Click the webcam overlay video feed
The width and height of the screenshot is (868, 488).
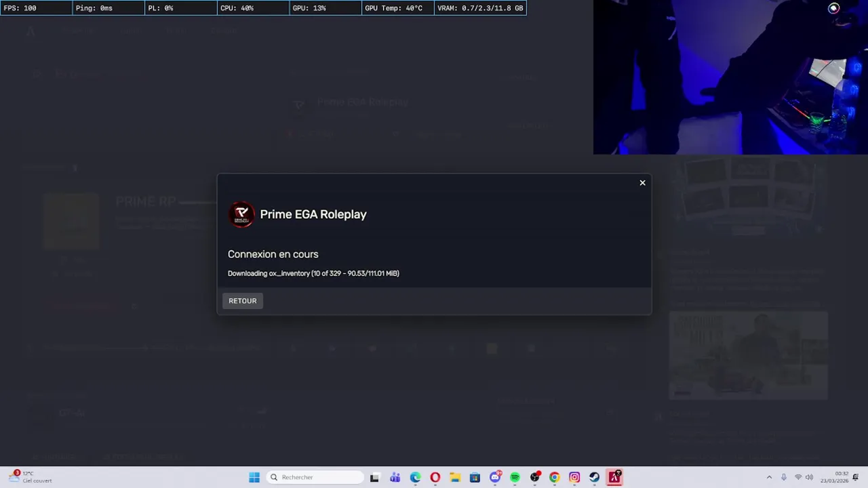(x=730, y=77)
